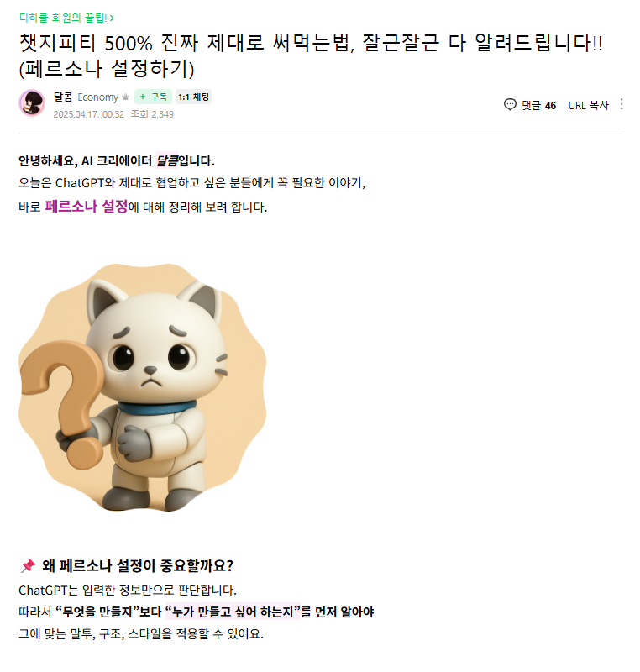Image resolution: width=640 pixels, height=672 pixels.
Task: Click the post title about 챗지피티 500%
Action: (x=311, y=55)
